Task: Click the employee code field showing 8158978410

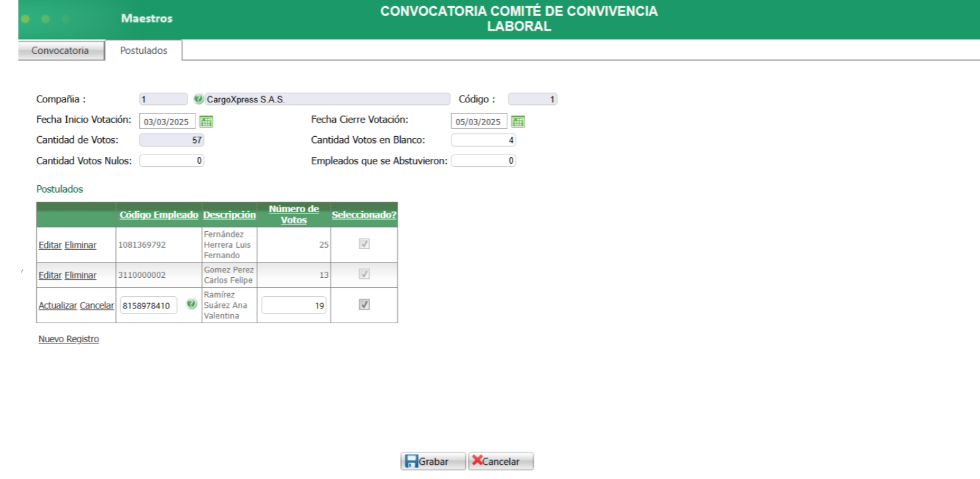Action: click(149, 305)
